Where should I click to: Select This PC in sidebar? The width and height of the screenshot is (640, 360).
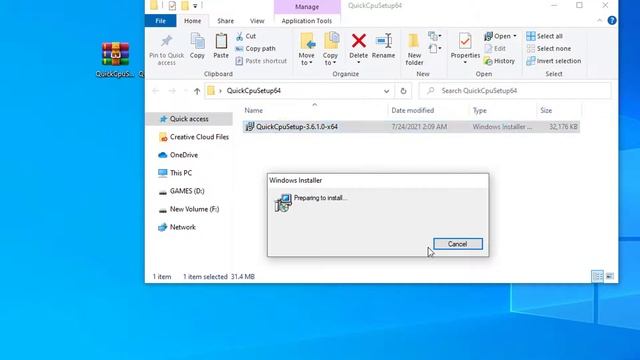tap(175, 173)
